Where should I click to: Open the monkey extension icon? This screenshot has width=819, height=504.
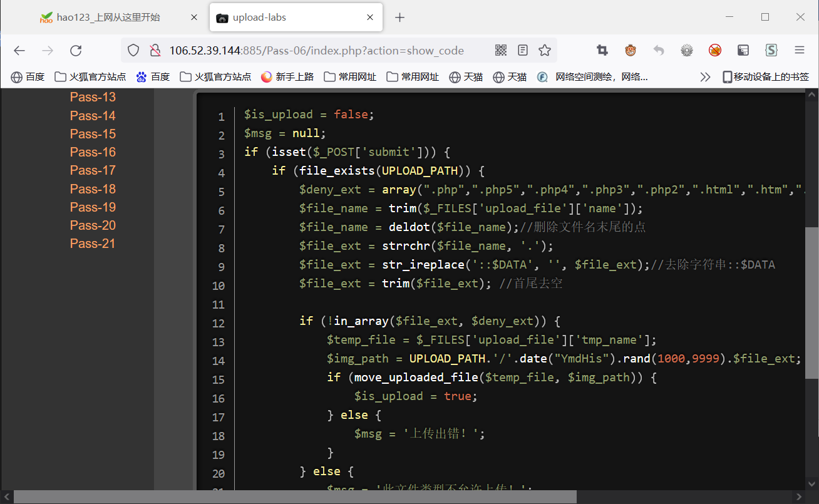[x=631, y=51]
